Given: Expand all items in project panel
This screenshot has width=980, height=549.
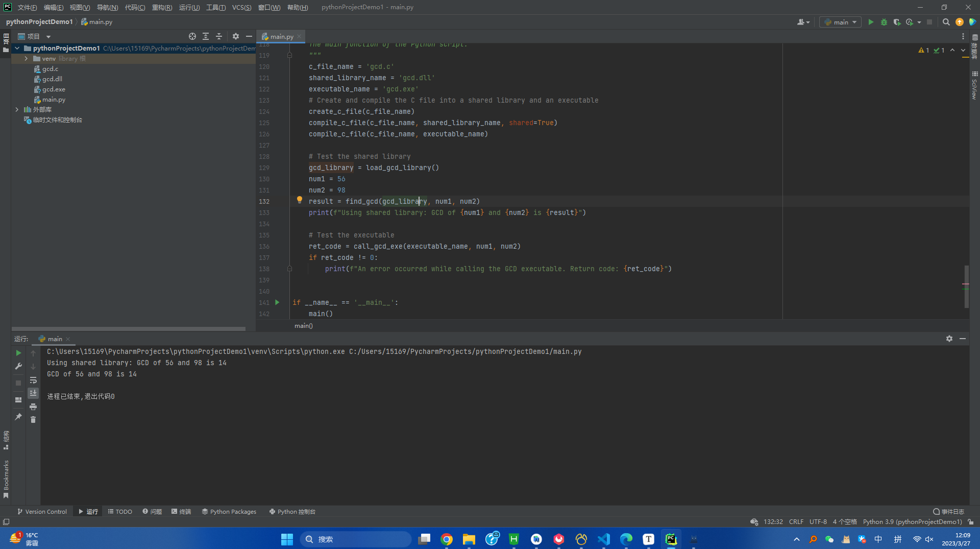Looking at the screenshot, I should (x=206, y=36).
